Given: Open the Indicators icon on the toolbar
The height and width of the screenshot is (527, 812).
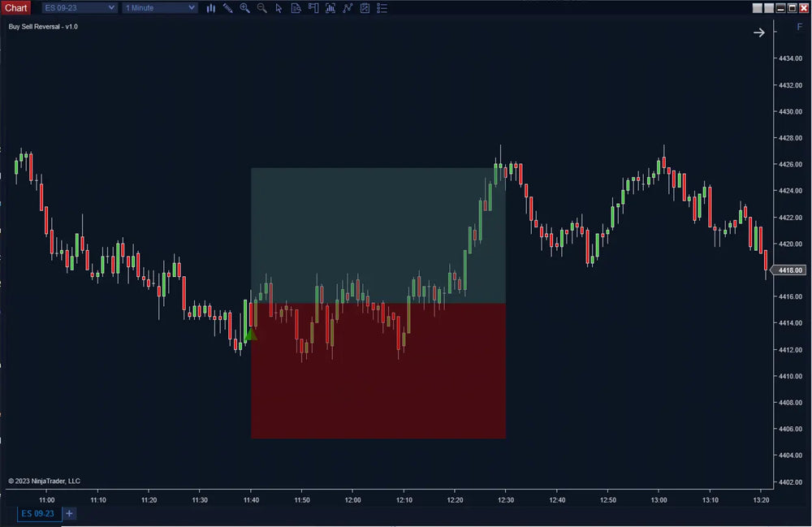Looking at the screenshot, I should (x=330, y=7).
